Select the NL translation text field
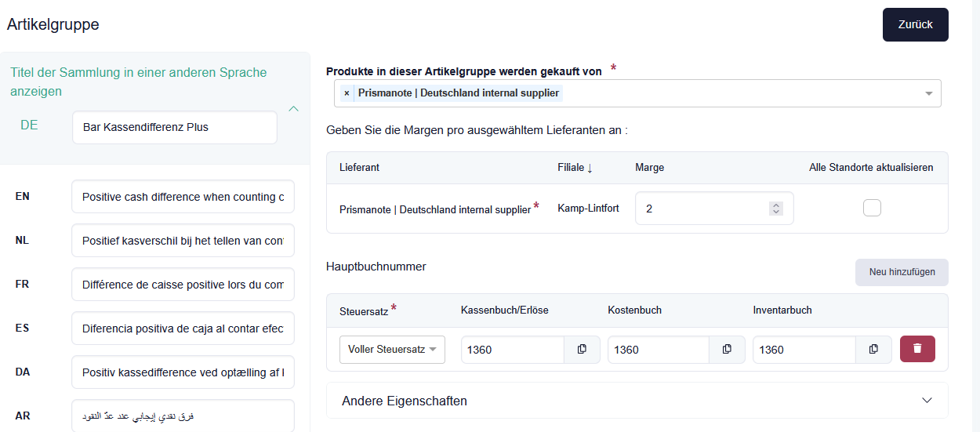980x432 pixels. click(183, 240)
